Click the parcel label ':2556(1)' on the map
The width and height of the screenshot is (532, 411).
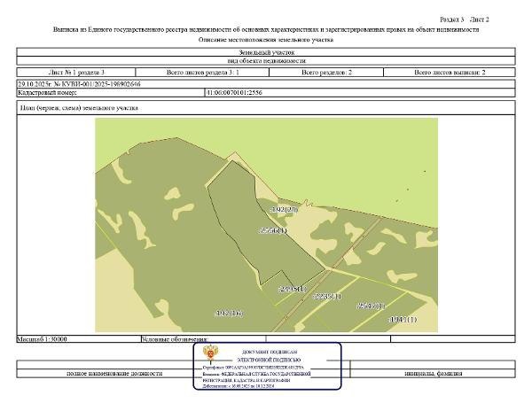(272, 230)
